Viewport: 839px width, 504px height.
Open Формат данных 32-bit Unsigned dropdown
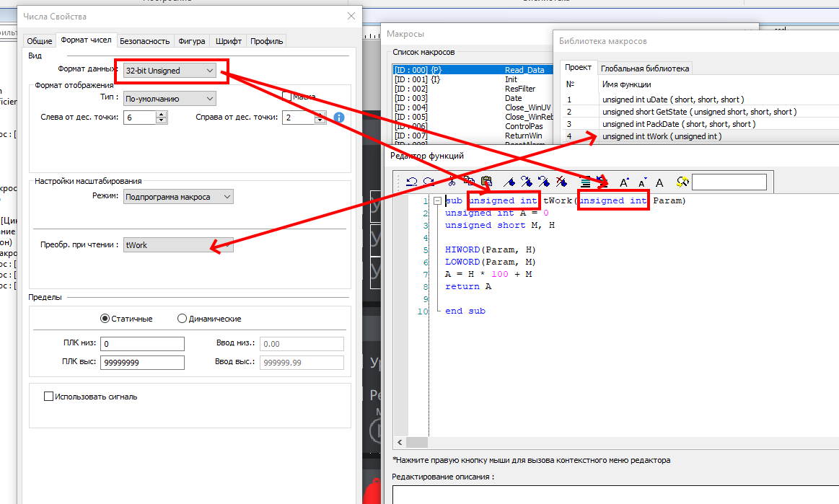170,70
